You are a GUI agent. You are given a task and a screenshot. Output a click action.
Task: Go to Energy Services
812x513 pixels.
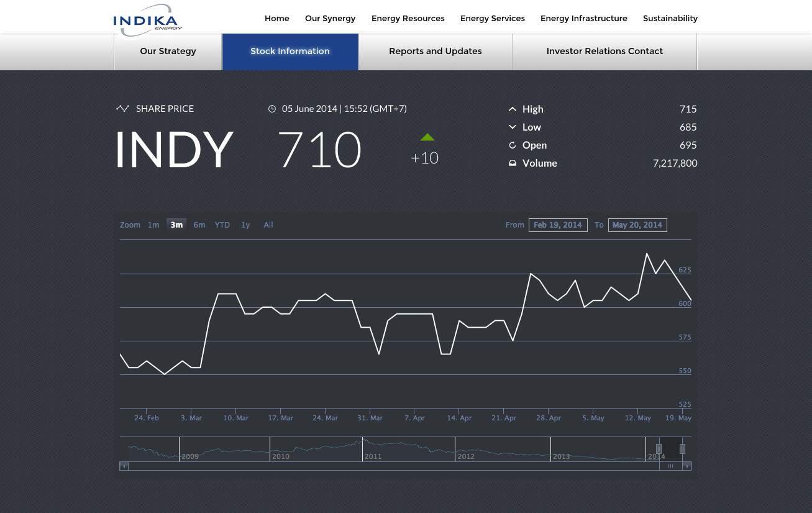point(493,19)
